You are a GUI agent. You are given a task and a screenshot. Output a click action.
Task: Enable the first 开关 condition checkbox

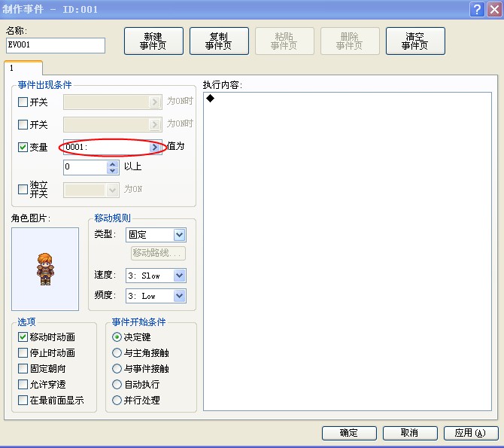coord(23,102)
